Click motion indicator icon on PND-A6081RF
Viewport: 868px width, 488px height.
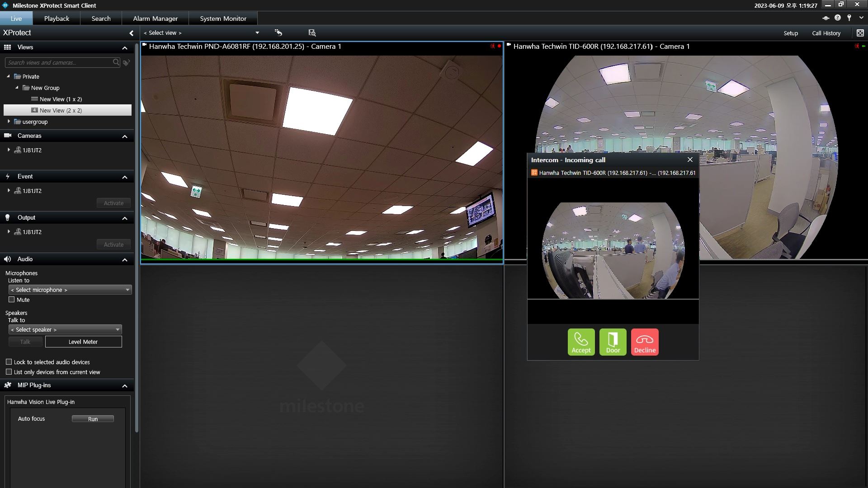click(x=492, y=46)
